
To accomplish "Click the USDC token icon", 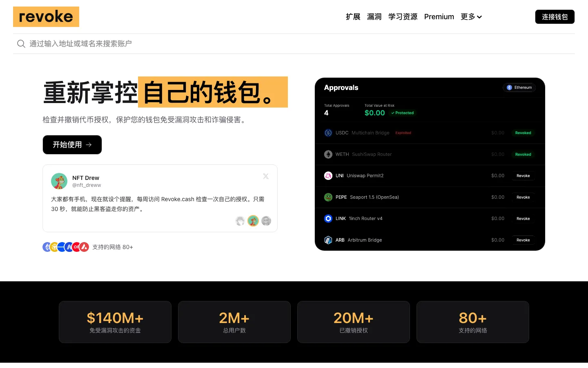I will pyautogui.click(x=328, y=133).
